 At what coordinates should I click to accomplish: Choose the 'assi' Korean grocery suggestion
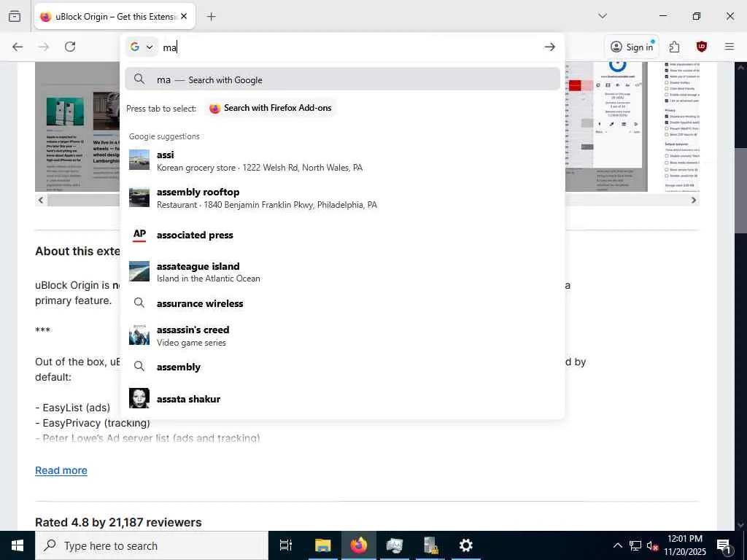pos(343,161)
